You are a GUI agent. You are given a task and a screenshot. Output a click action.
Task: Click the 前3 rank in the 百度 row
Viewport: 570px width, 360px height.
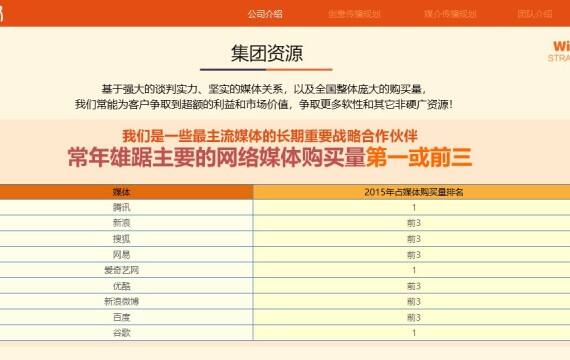coord(414,317)
